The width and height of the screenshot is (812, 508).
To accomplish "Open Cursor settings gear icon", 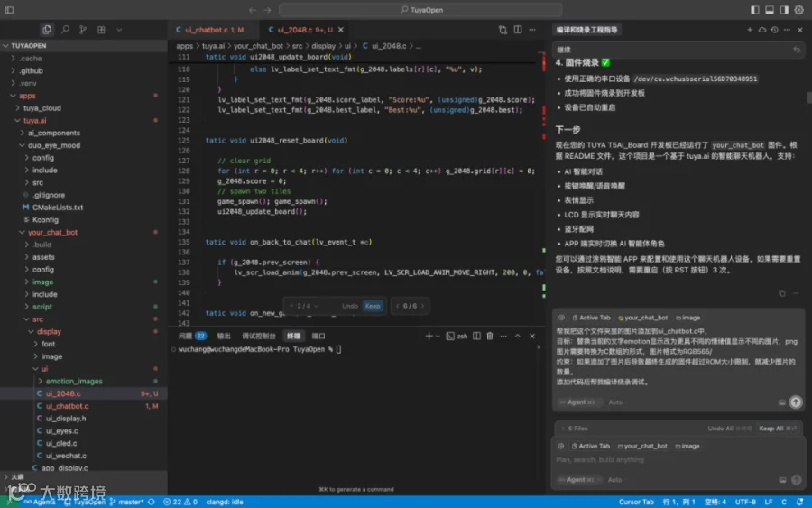I will [x=799, y=10].
